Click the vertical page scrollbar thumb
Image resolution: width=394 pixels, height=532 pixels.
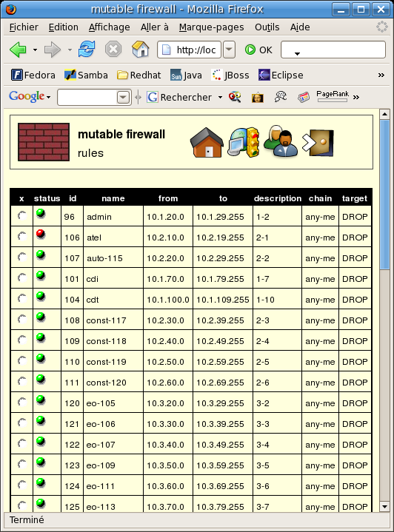[384, 195]
